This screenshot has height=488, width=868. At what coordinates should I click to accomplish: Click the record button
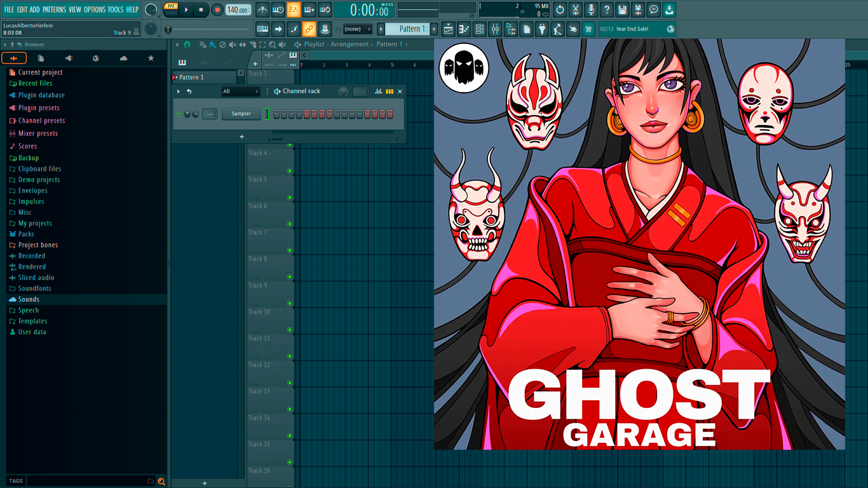pos(217,10)
